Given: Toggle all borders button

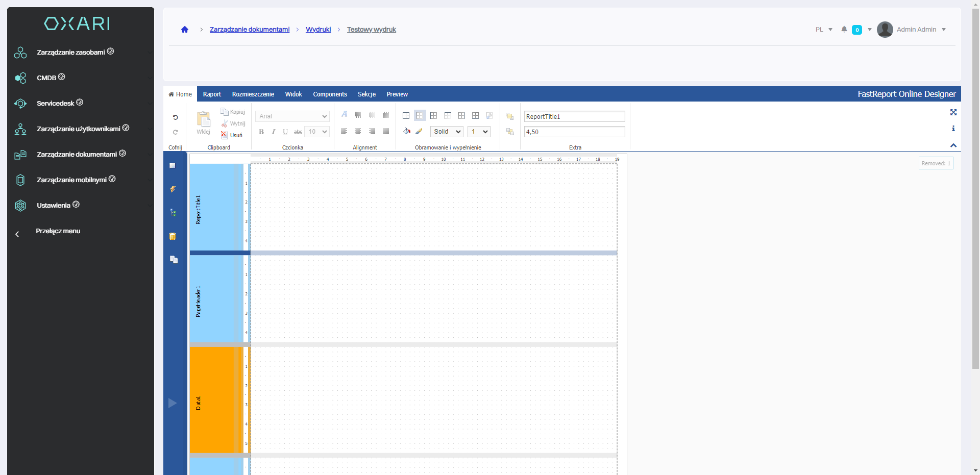Looking at the screenshot, I should (406, 116).
